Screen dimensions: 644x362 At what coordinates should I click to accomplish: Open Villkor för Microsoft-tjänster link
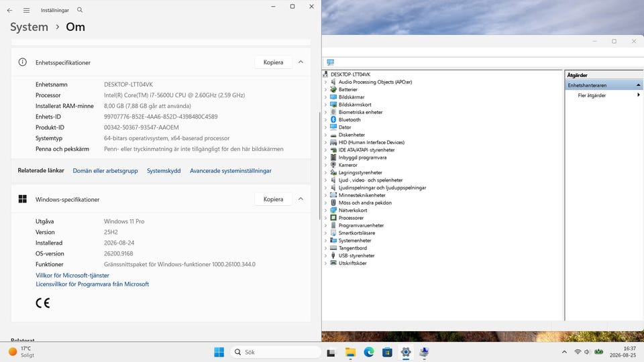click(x=72, y=275)
